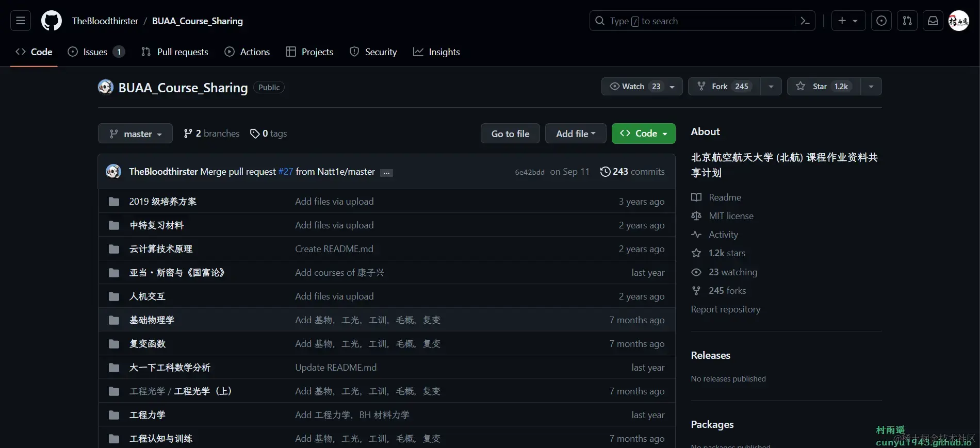
Task: Open the 亚当·斯密与《国富论》 folder
Action: pos(177,273)
